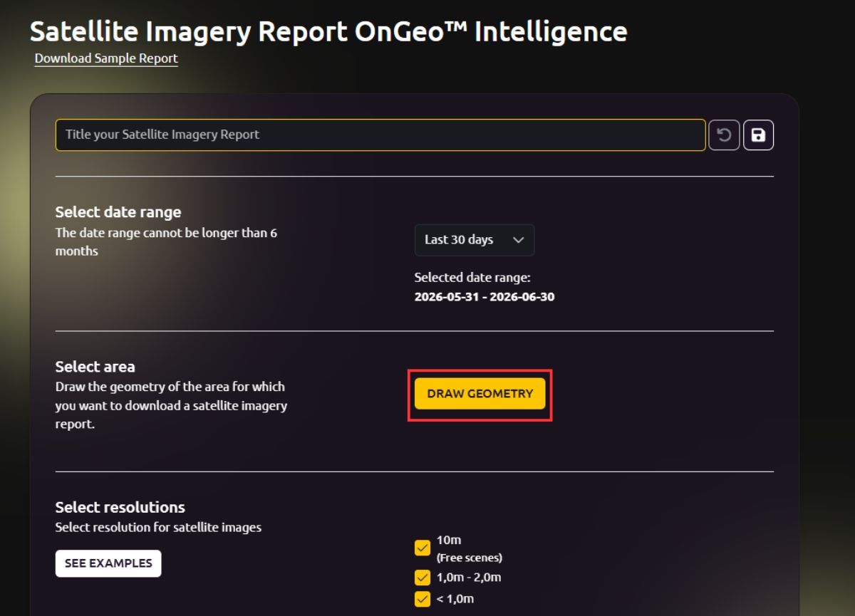
Task: Uncheck the 1,0m - 2,0m resolution checkbox
Action: pyautogui.click(x=423, y=578)
